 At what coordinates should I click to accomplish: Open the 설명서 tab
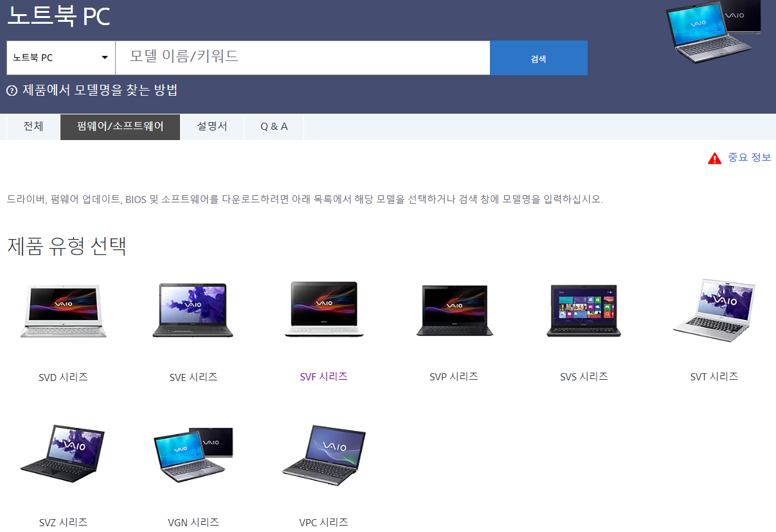pos(212,127)
